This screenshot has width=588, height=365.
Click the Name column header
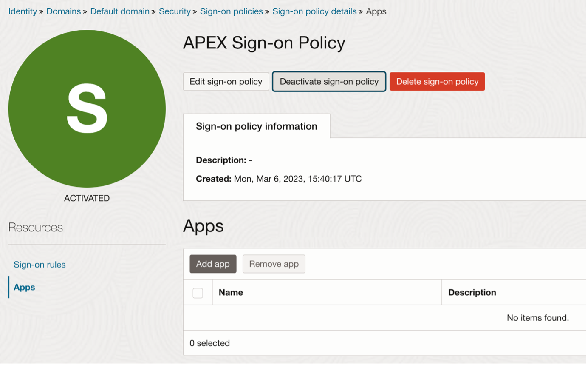click(x=232, y=293)
